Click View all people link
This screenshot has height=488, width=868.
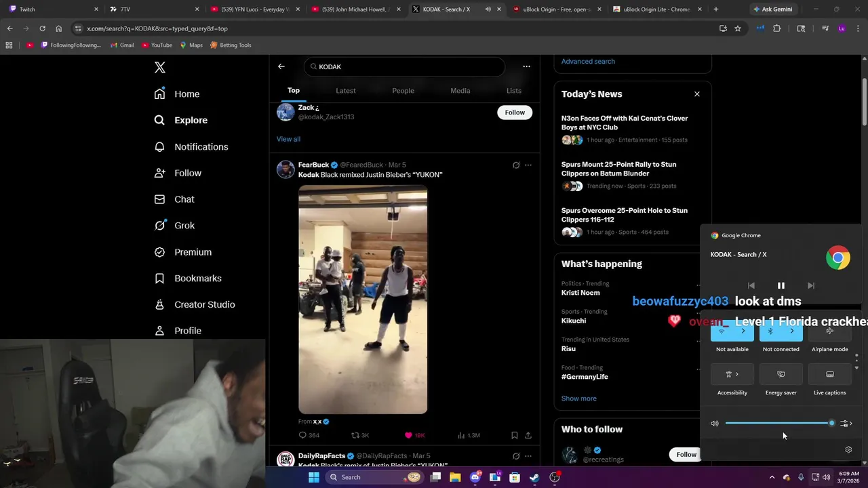tap(288, 139)
